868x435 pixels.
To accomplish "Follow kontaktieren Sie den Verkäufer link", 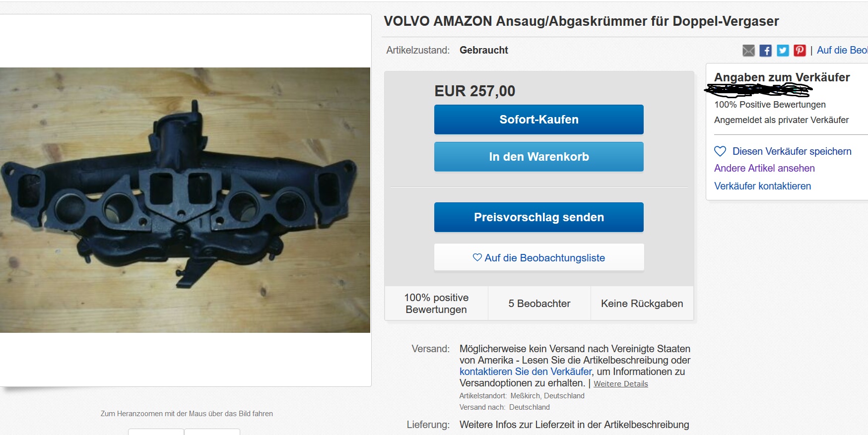I will tap(526, 372).
